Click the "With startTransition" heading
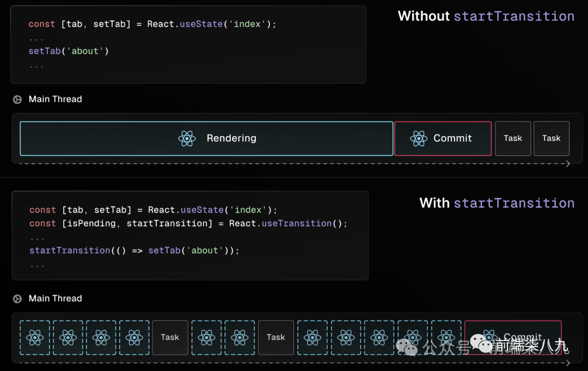Image resolution: width=588 pixels, height=371 pixels. pyautogui.click(x=497, y=203)
